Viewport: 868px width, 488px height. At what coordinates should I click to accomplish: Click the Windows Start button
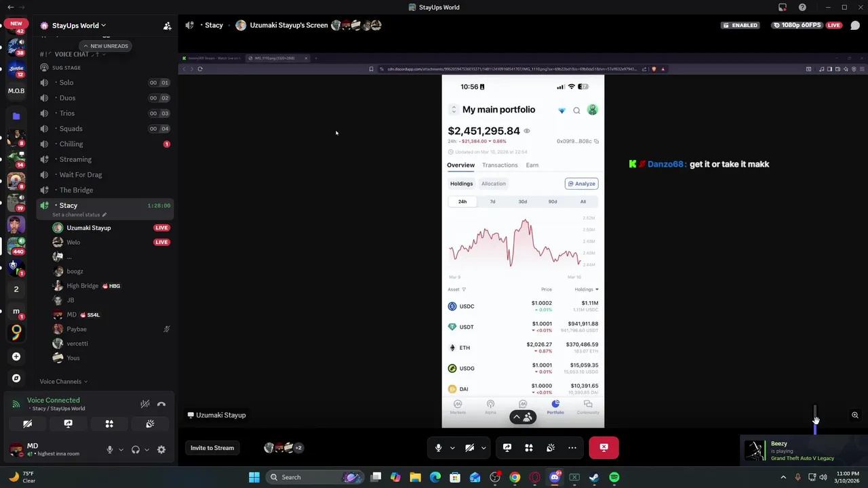pyautogui.click(x=254, y=477)
